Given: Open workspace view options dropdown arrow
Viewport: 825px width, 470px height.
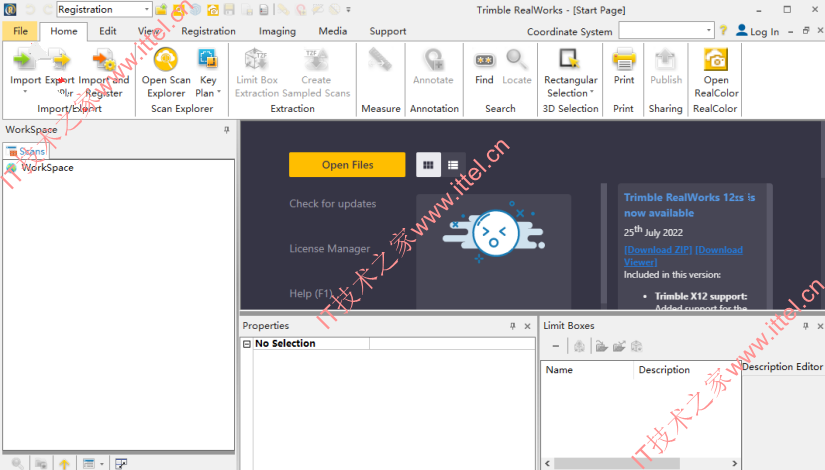Looking at the screenshot, I should tap(102, 464).
